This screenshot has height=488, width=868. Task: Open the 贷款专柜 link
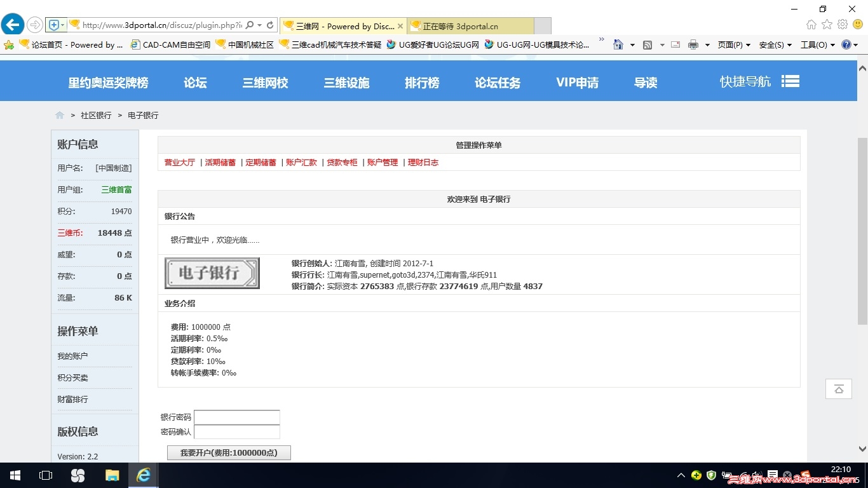click(x=342, y=163)
